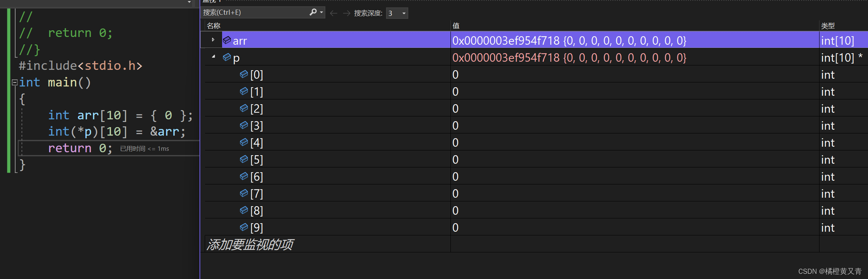Click the cube icon for element [2]
This screenshot has width=868, height=279.
tap(244, 108)
